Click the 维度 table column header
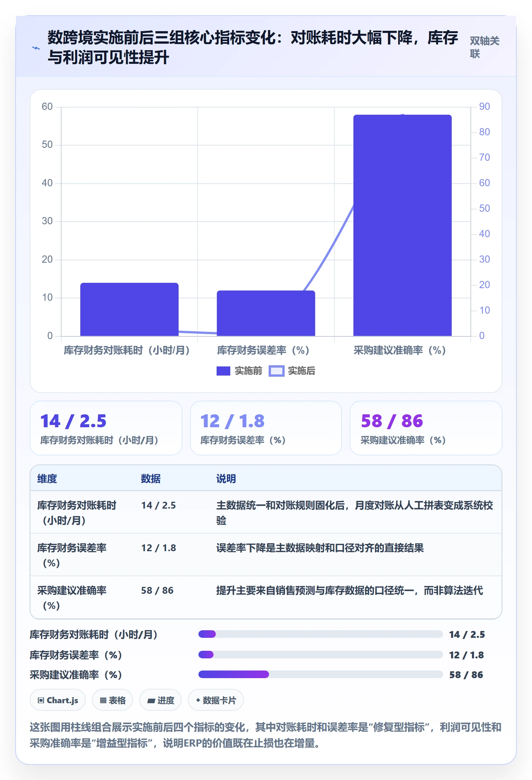This screenshot has height=780, width=532. pos(47,479)
